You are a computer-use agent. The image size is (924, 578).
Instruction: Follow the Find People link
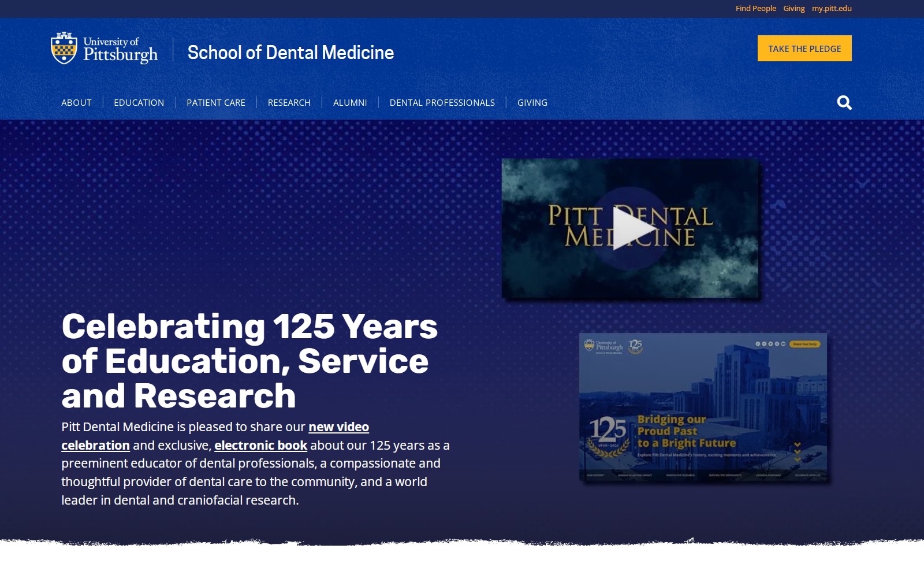756,8
